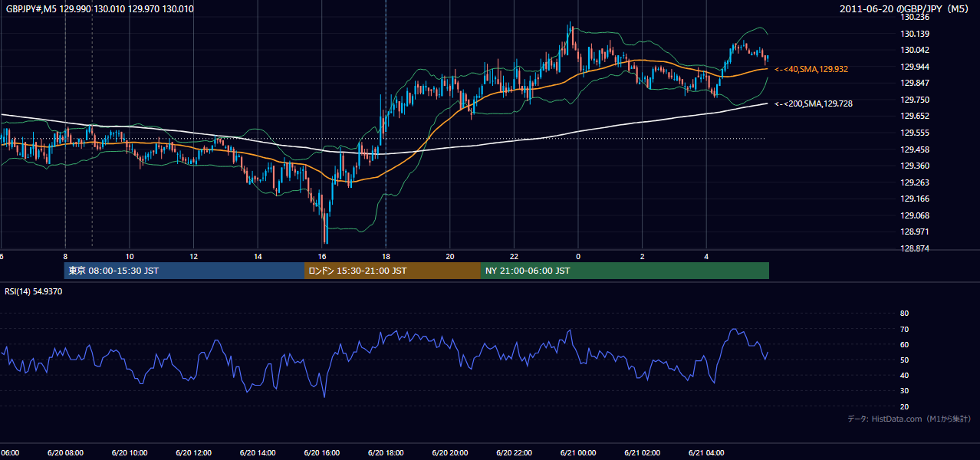Click the 6/21 00:00 time label
The width and height of the screenshot is (980, 460).
click(578, 453)
